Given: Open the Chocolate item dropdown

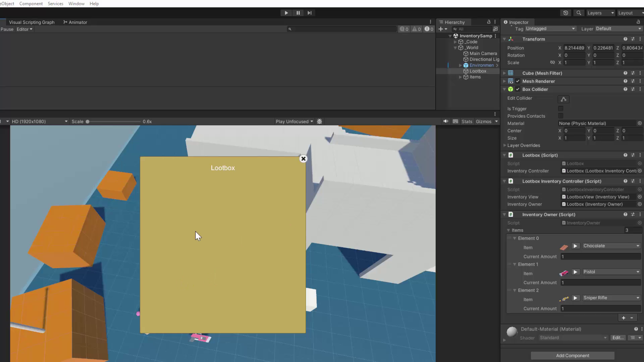Looking at the screenshot, I should pyautogui.click(x=611, y=246).
